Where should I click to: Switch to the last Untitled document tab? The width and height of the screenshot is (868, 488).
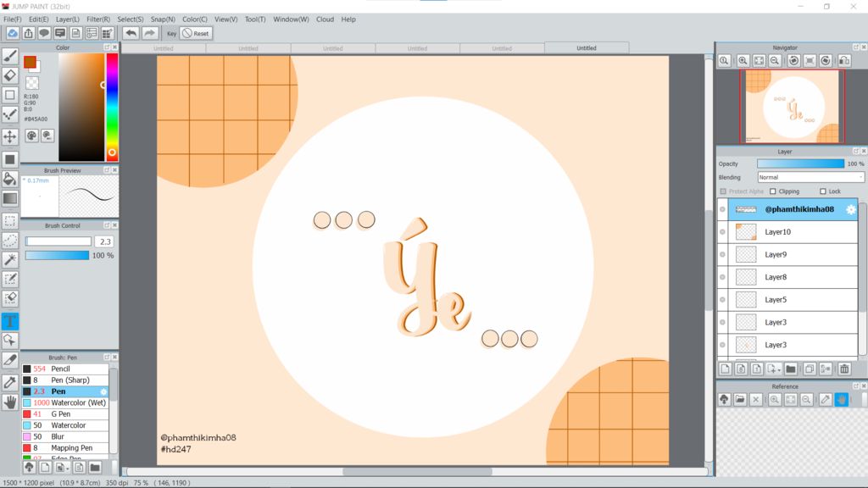tap(587, 48)
